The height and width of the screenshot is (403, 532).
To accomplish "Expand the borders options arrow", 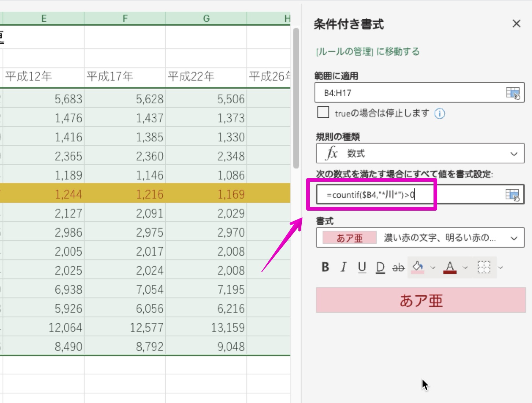I will point(500,268).
